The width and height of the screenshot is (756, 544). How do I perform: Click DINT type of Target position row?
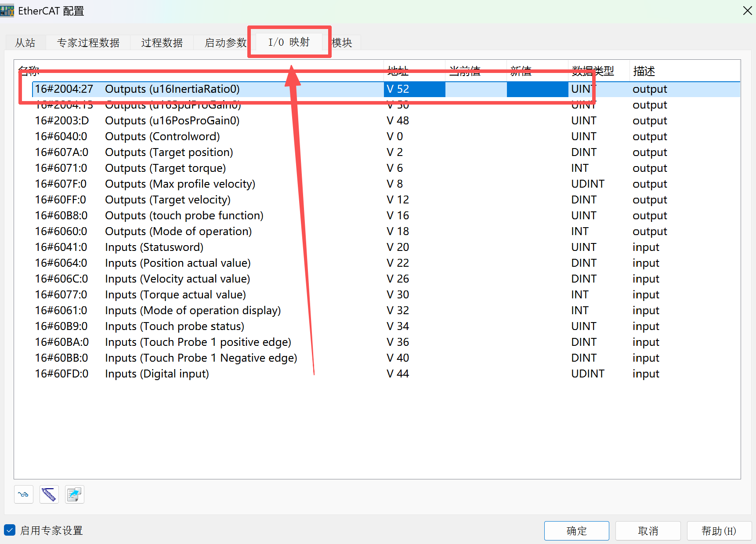coord(584,152)
